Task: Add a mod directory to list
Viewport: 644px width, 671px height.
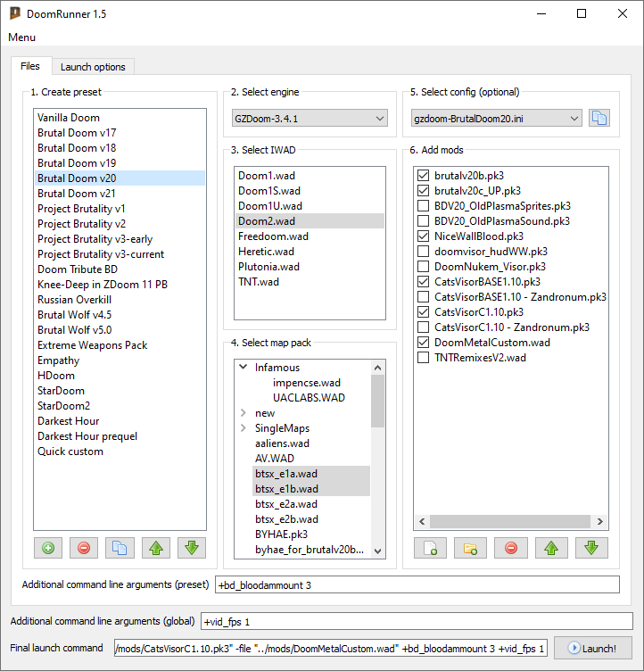Action: coord(470,548)
